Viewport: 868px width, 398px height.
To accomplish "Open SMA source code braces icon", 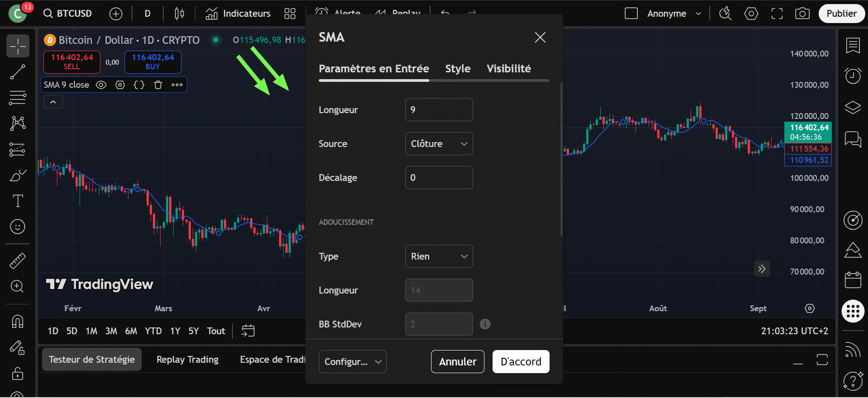I will pyautogui.click(x=139, y=85).
